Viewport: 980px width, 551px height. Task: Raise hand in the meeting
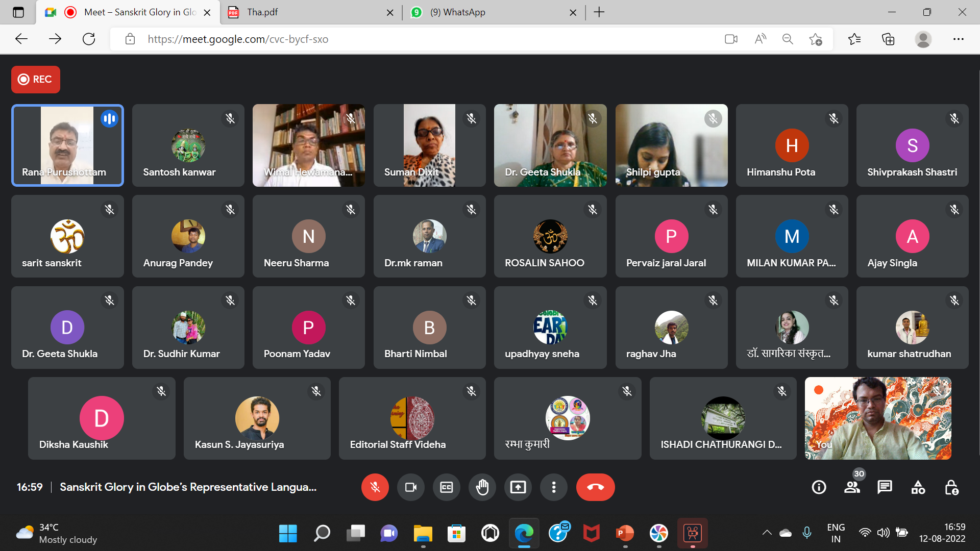tap(482, 487)
